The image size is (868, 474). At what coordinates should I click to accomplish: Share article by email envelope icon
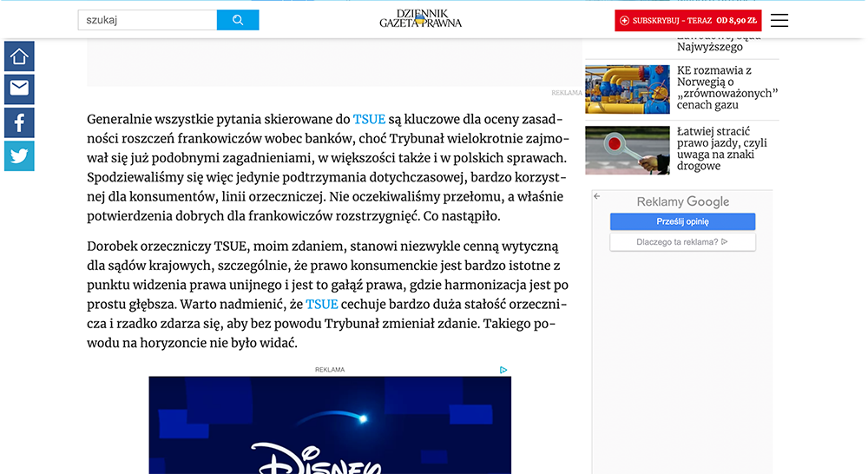tap(19, 89)
